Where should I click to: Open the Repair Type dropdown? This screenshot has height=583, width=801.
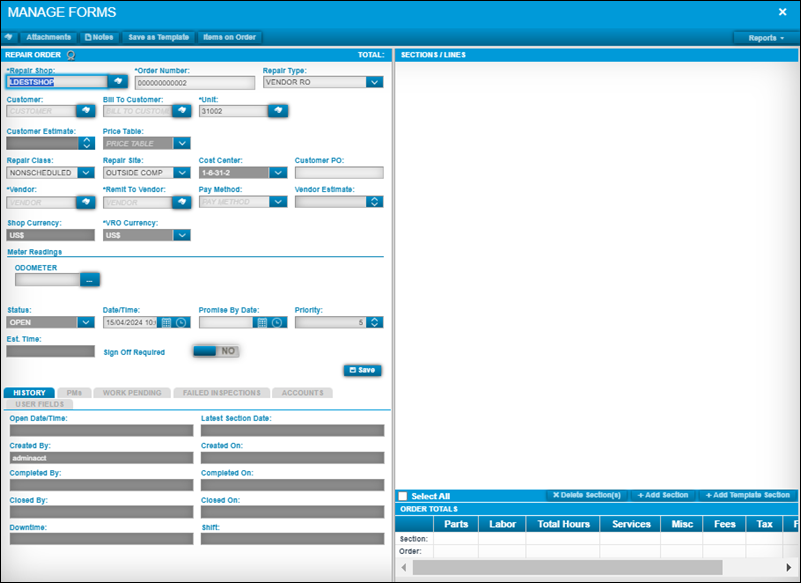click(375, 81)
